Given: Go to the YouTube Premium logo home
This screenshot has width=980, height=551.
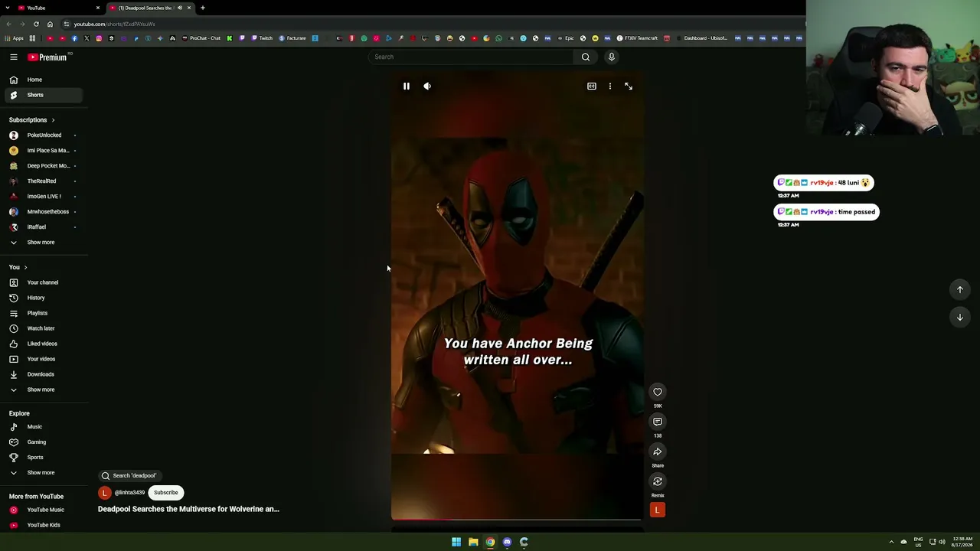Looking at the screenshot, I should (x=47, y=57).
